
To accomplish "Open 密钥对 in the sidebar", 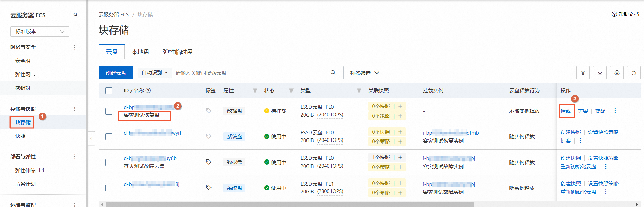I will (23, 88).
